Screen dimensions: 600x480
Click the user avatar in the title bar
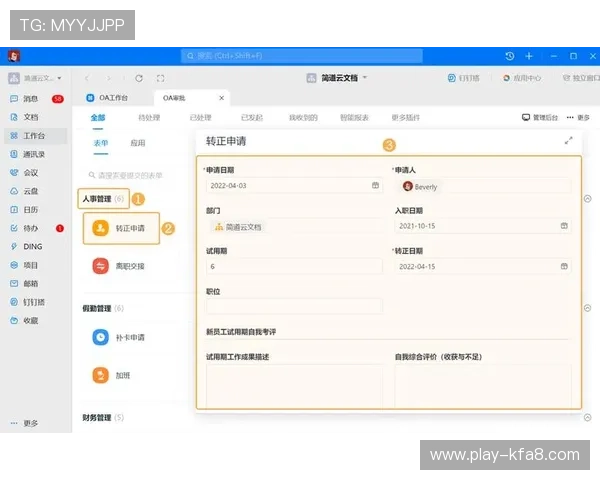(x=14, y=56)
